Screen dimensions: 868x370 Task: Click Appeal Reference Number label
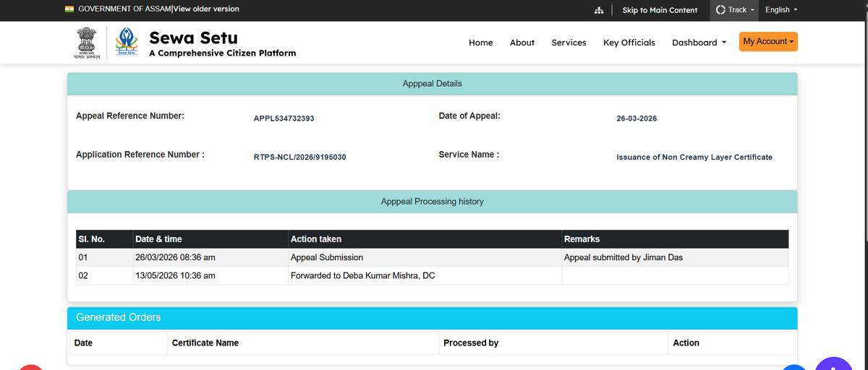[130, 116]
